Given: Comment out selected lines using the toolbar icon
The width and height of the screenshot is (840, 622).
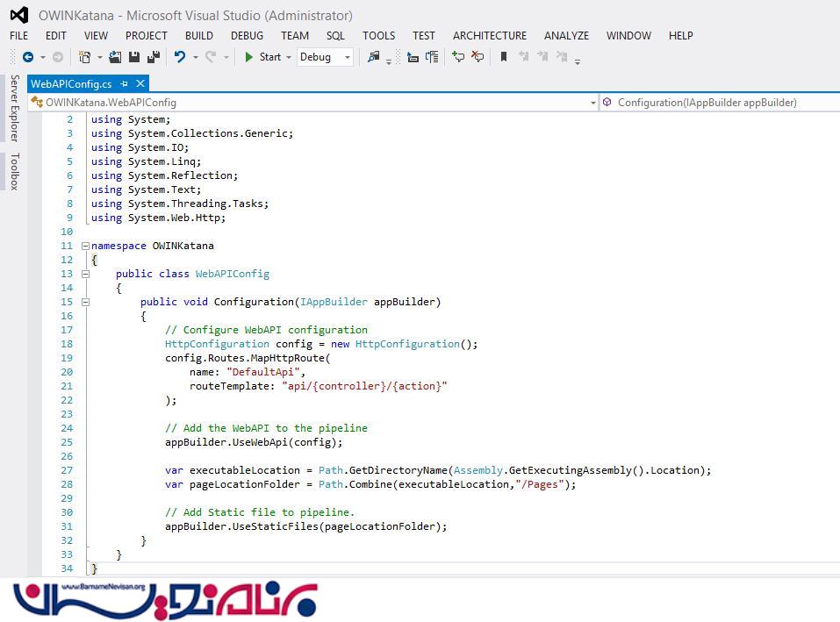Looking at the screenshot, I should coord(458,57).
